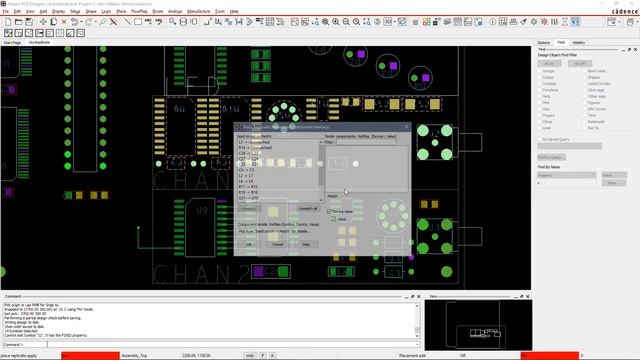Viewport: 640px width, 360px height.
Task: Open the dropdown beside top-right layout icon
Action: (x=619, y=22)
